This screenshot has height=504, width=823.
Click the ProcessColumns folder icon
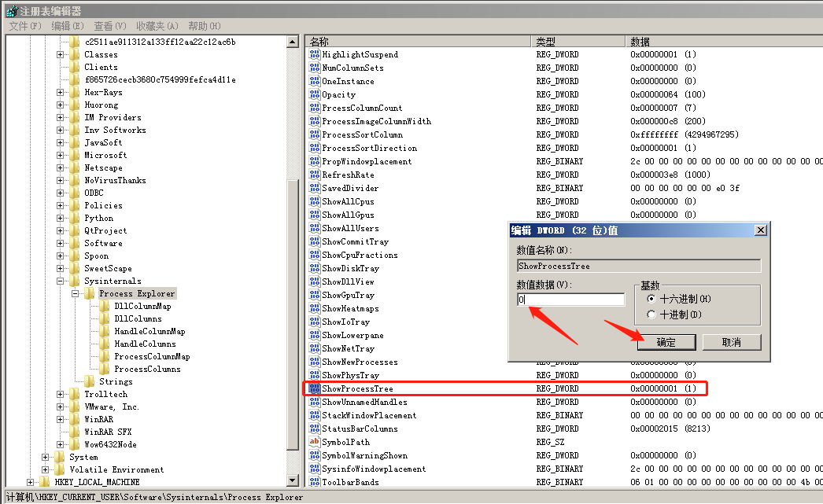pyautogui.click(x=105, y=369)
